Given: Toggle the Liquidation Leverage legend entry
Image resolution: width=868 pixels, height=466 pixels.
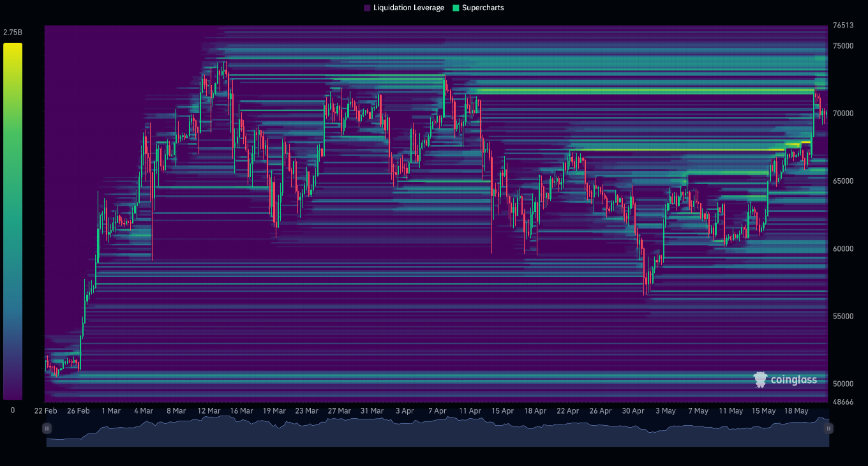Looking at the screenshot, I should click(404, 8).
